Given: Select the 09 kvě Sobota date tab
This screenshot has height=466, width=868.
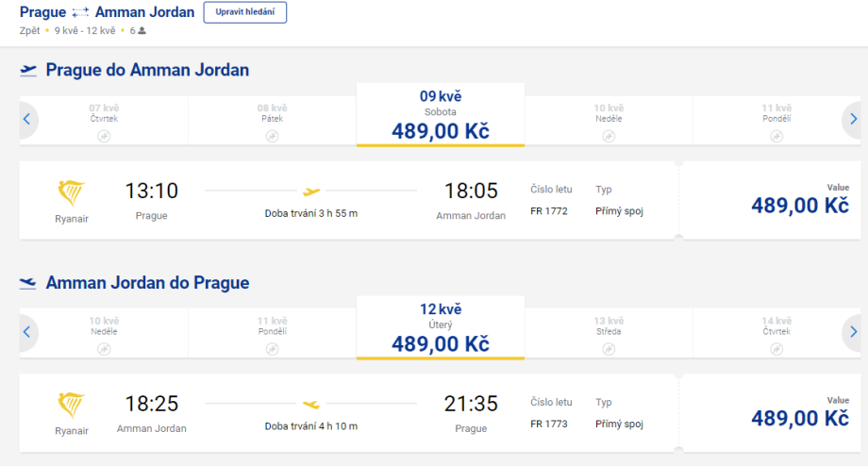Looking at the screenshot, I should coord(440,115).
